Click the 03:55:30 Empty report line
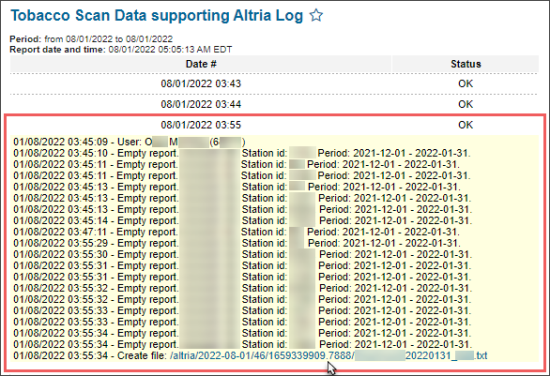The image size is (550, 376). (243, 254)
